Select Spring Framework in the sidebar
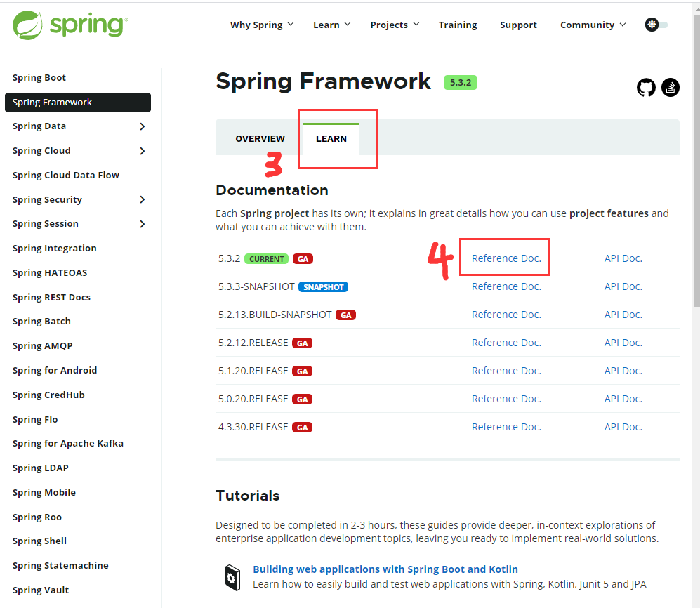This screenshot has width=700, height=608. pyautogui.click(x=77, y=102)
